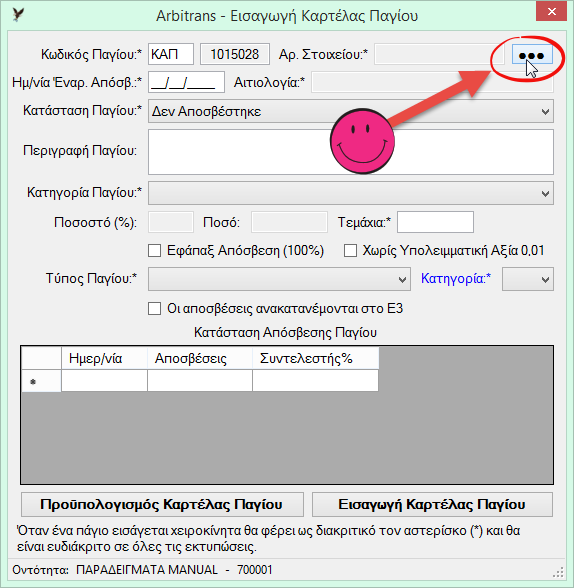Click the pink smiley face graphic
Image resolution: width=574 pixels, height=588 pixels.
click(x=362, y=141)
